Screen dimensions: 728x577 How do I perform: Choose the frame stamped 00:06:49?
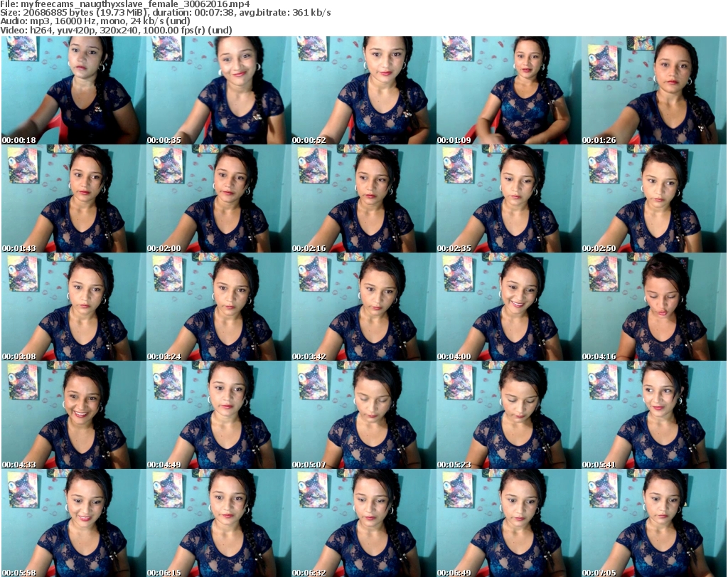[509, 523]
